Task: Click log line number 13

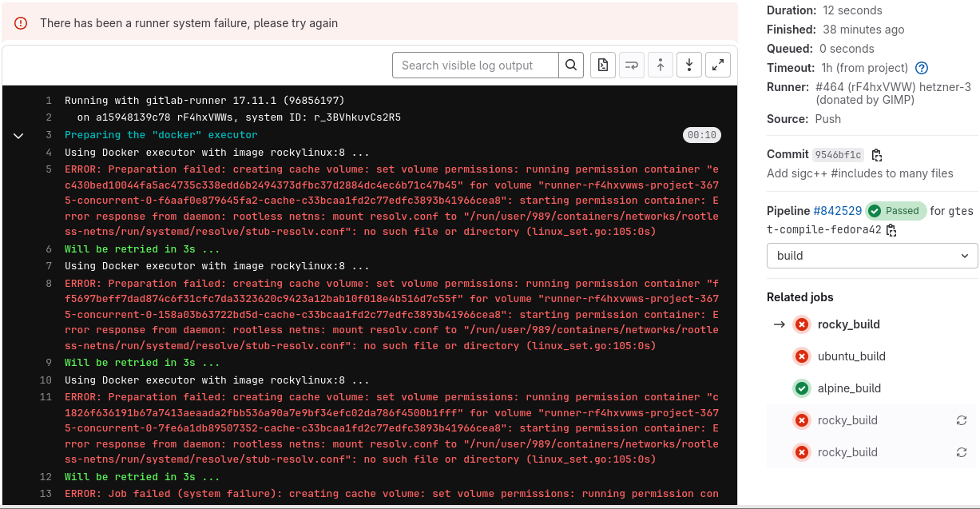Action: [46, 494]
